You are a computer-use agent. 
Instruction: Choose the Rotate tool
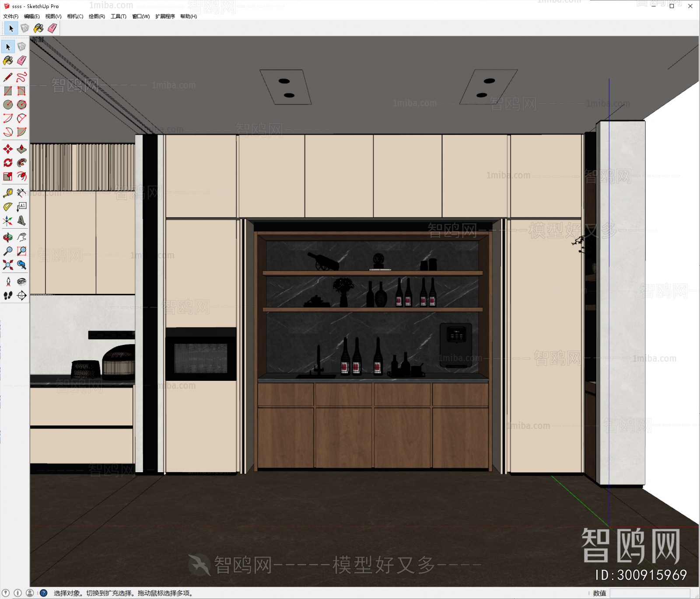point(8,162)
